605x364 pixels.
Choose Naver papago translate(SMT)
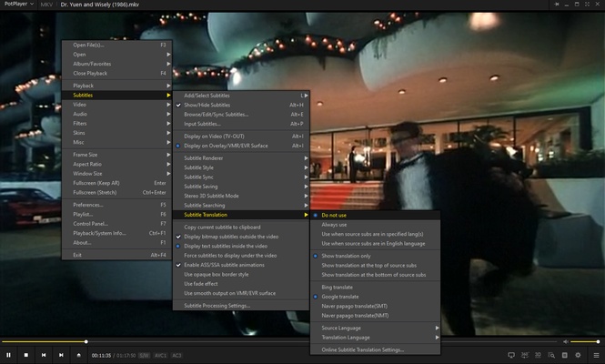(375, 306)
